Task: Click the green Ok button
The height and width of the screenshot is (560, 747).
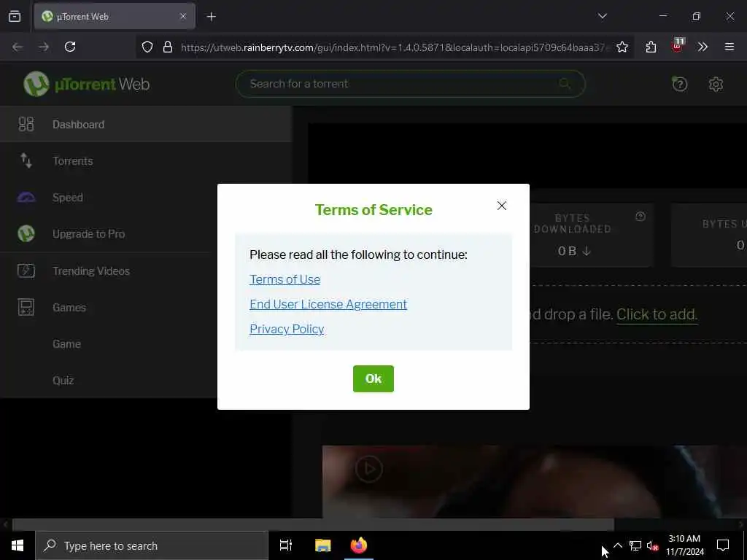Action: point(373,378)
